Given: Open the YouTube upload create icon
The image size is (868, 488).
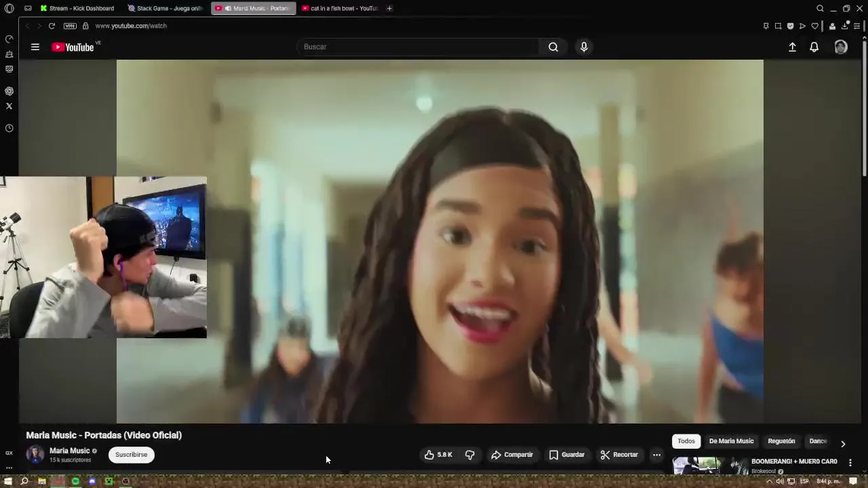Looking at the screenshot, I should pos(792,47).
